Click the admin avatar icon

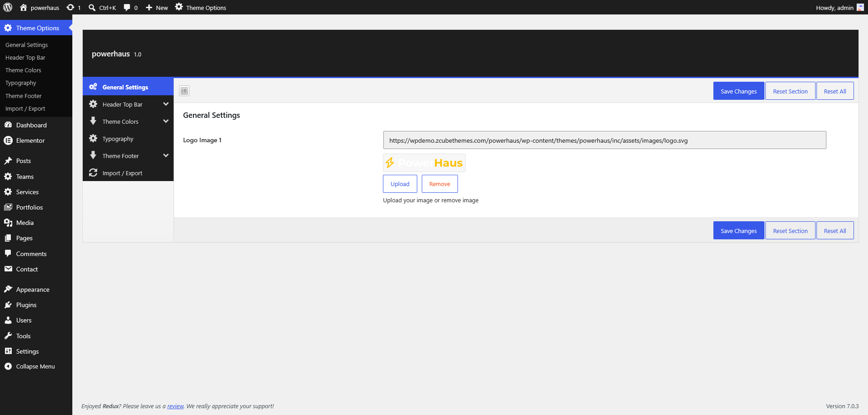860,7
